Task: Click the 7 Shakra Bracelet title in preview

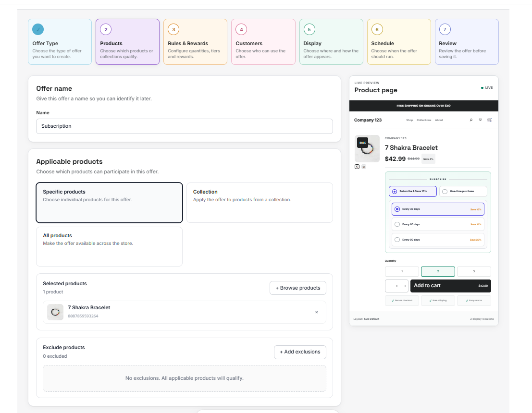Action: click(411, 148)
